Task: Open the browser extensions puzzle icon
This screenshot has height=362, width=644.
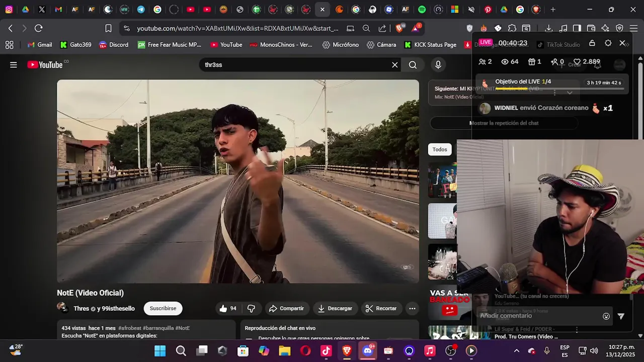Action: click(x=512, y=28)
